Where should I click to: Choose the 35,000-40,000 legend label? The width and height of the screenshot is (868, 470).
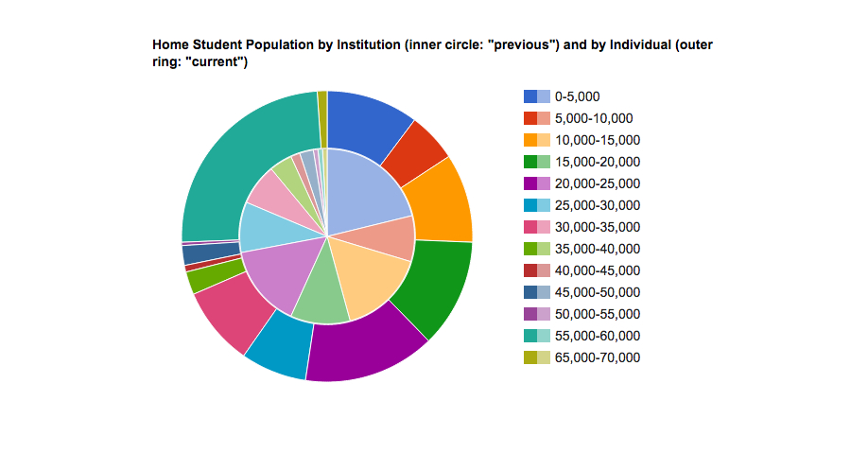coord(597,249)
